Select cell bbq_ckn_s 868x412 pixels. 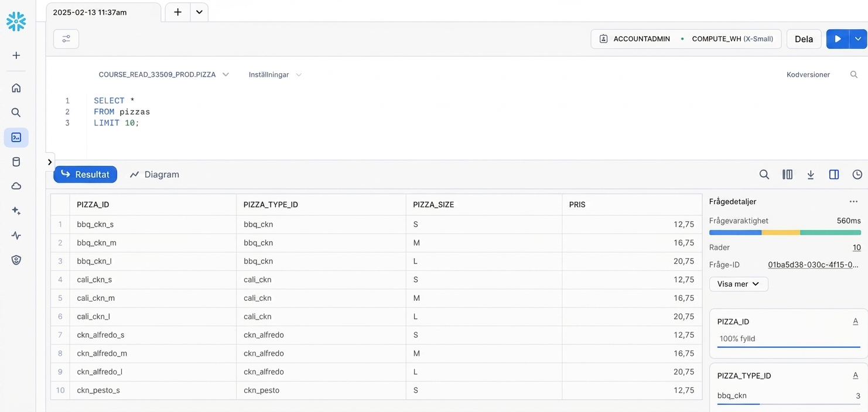(153, 224)
